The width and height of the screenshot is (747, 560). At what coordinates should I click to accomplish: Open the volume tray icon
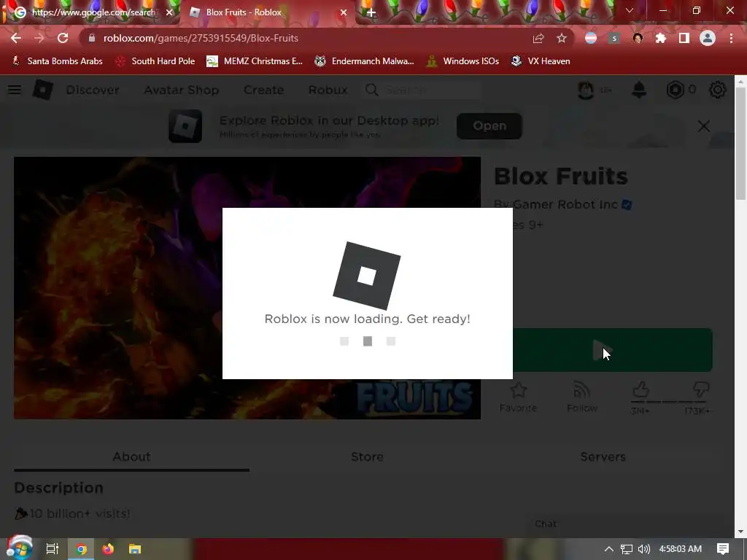click(x=643, y=549)
